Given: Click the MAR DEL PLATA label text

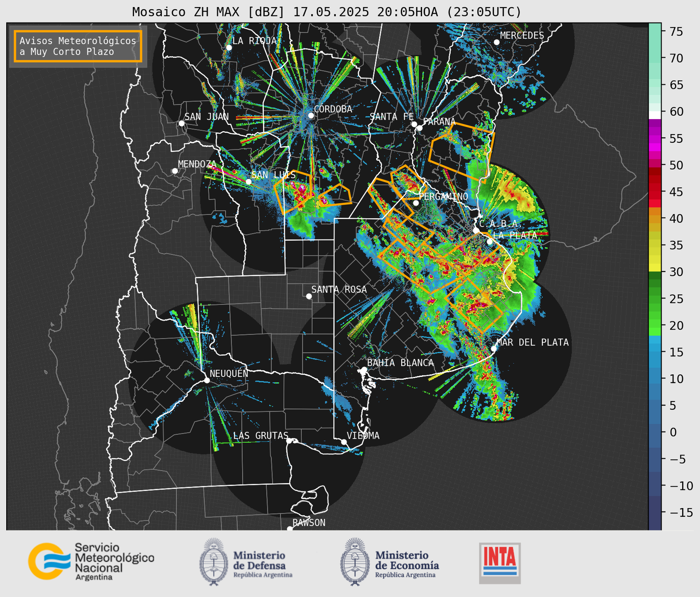Looking at the screenshot, I should tap(532, 343).
